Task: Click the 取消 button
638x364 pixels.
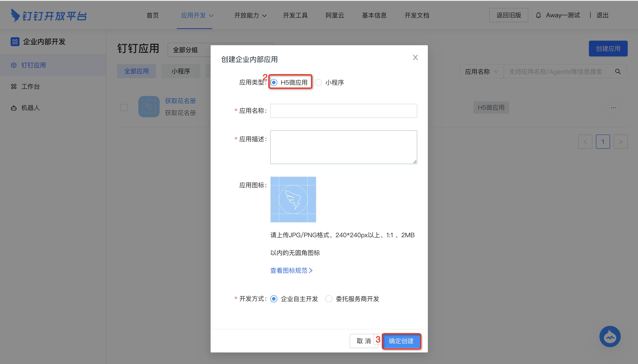Action: (x=364, y=341)
